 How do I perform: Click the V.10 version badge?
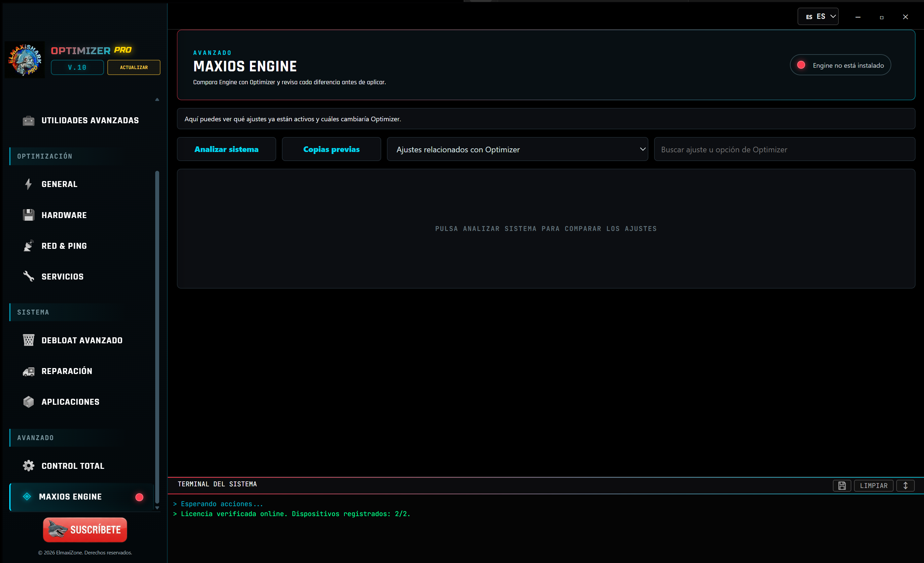[77, 67]
